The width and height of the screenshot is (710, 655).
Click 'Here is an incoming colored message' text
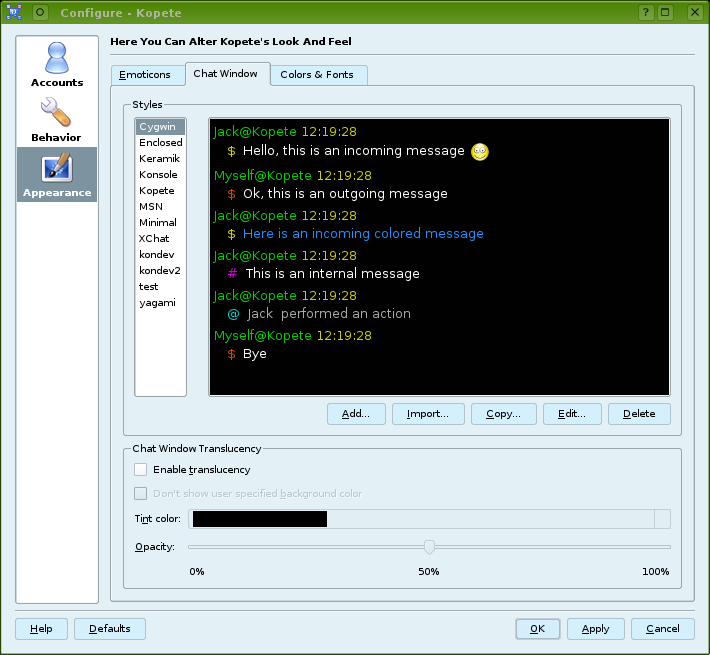[x=363, y=234]
